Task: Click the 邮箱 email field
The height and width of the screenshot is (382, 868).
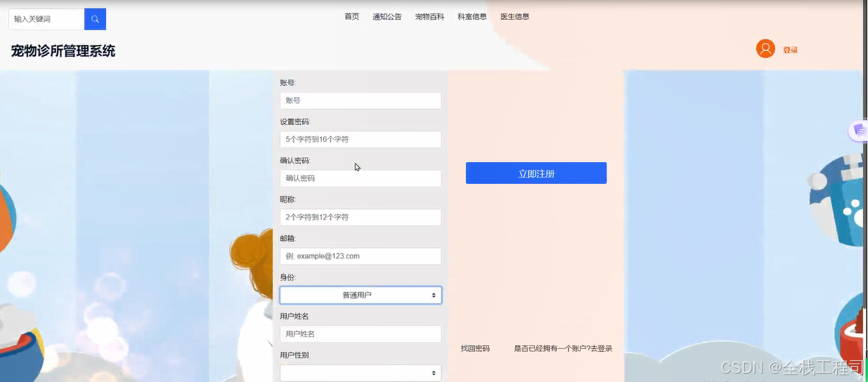Action: (360, 256)
